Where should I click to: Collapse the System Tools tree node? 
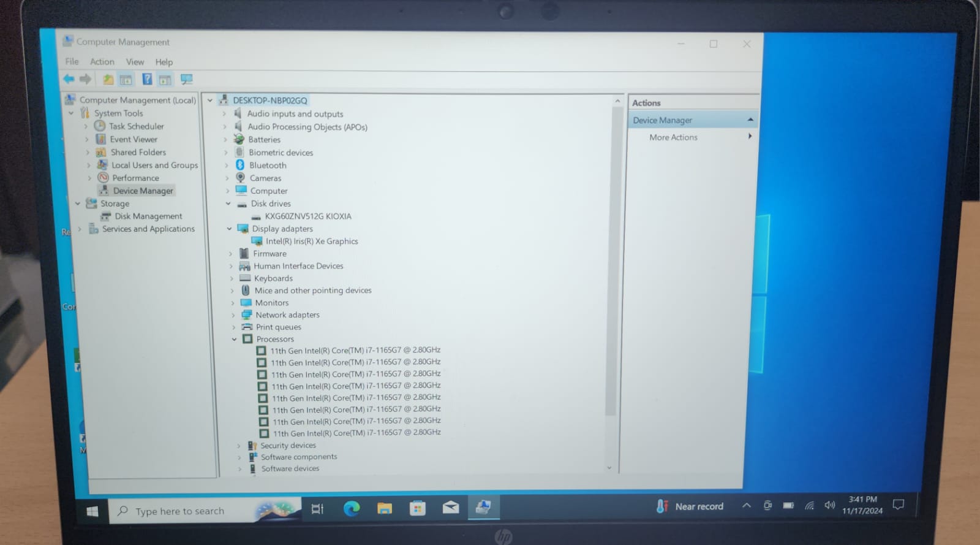point(72,113)
